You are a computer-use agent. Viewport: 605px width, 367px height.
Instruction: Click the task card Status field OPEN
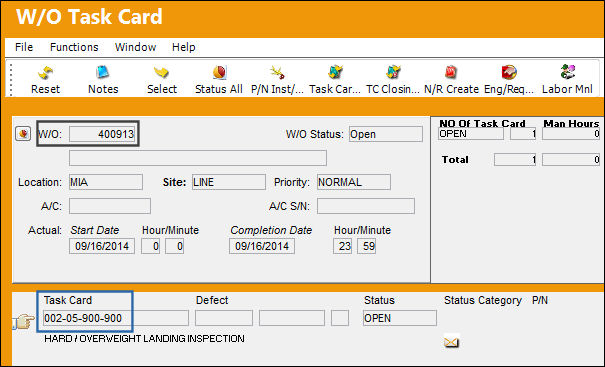400,318
